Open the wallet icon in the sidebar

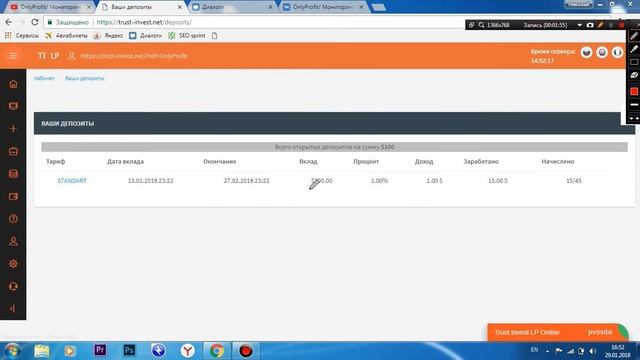coord(13,196)
